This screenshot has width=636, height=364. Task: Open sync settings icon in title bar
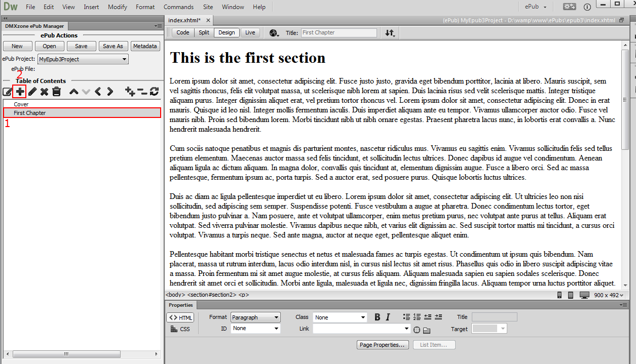click(x=569, y=7)
